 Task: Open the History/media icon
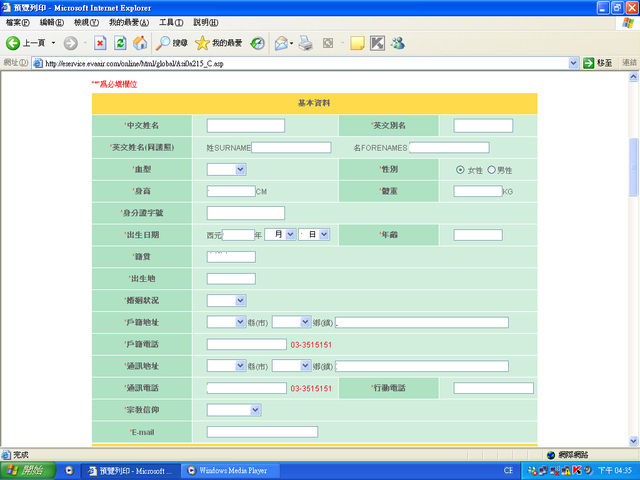258,43
